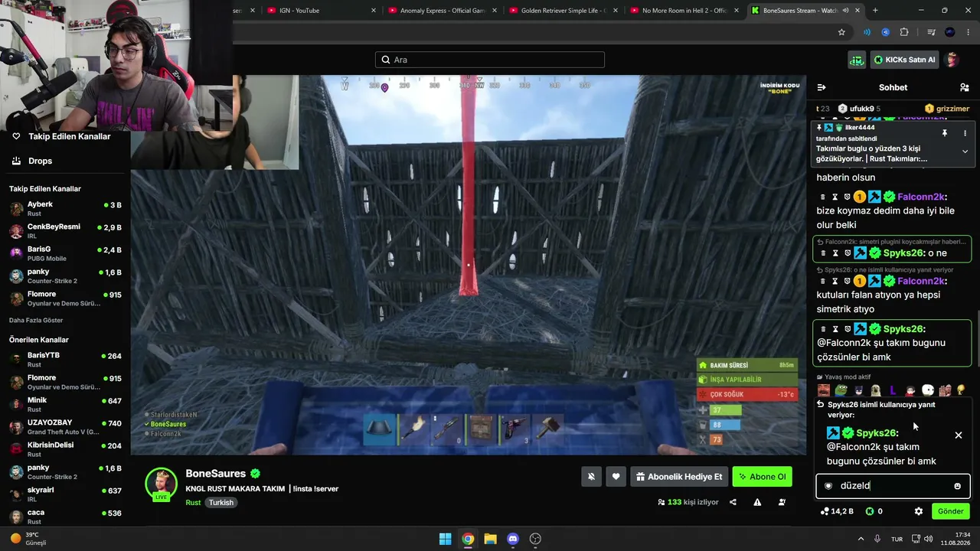Buy KICKs with KICKs Satın Al
Screen dimensions: 980x551
[905, 60]
